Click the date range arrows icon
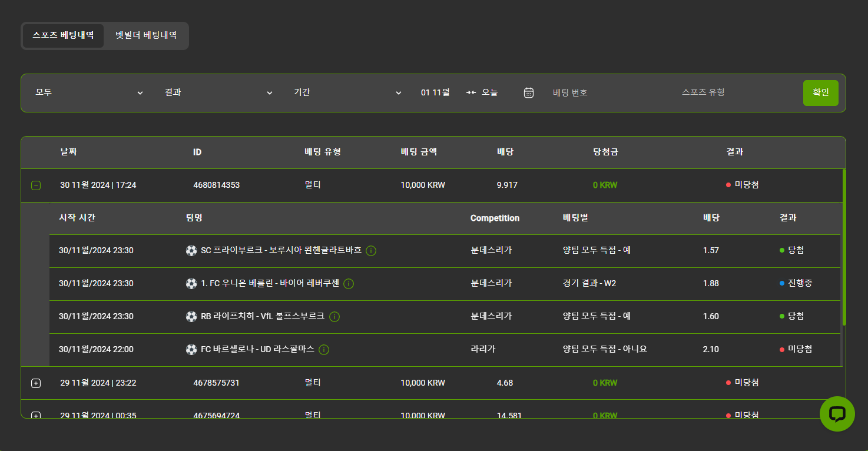This screenshot has width=868, height=451. 471,92
